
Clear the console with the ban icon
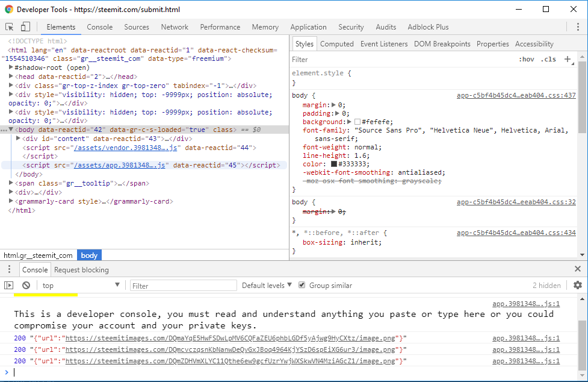coord(26,286)
